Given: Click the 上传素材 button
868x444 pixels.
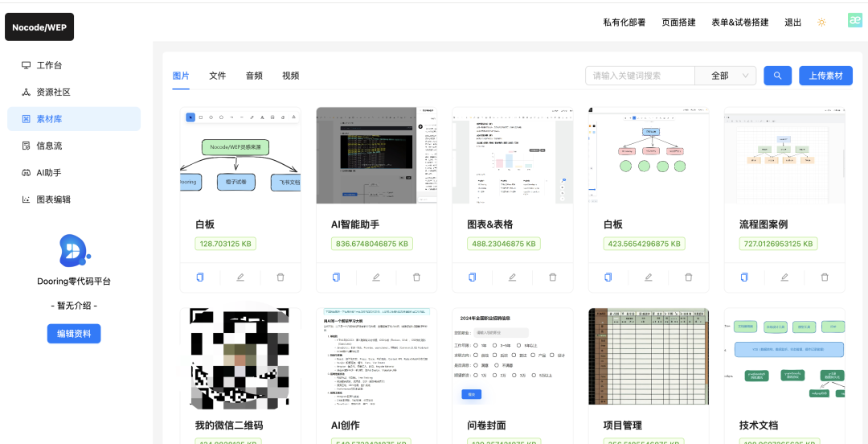Looking at the screenshot, I should pos(826,76).
